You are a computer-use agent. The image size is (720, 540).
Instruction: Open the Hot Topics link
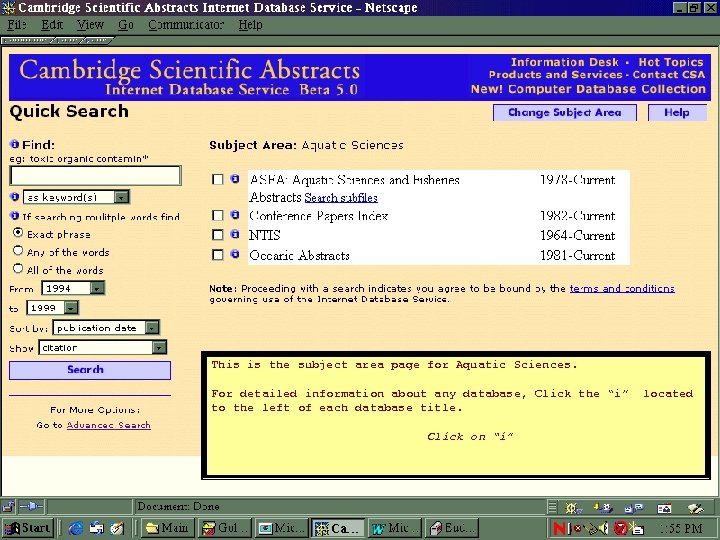pyautogui.click(x=671, y=62)
